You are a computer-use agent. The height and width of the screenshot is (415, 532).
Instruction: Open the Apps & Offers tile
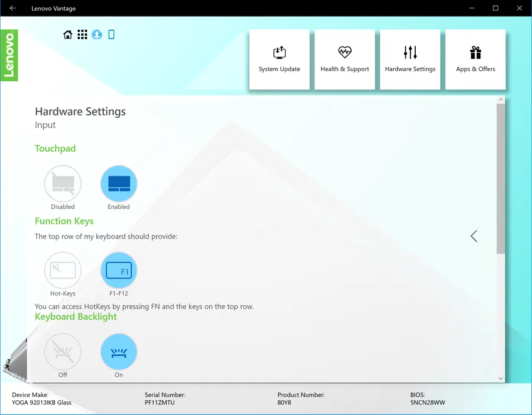pos(475,59)
